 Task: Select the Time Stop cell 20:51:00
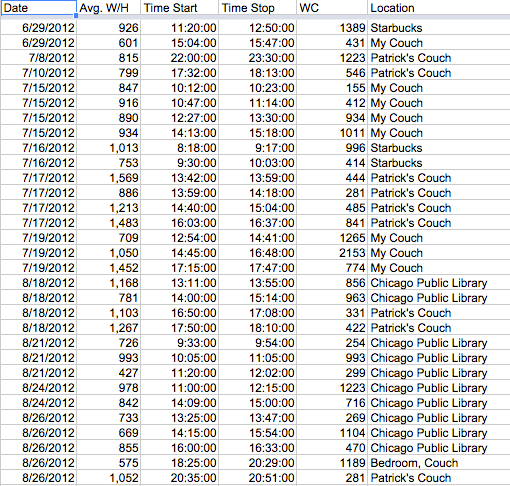[257, 478]
